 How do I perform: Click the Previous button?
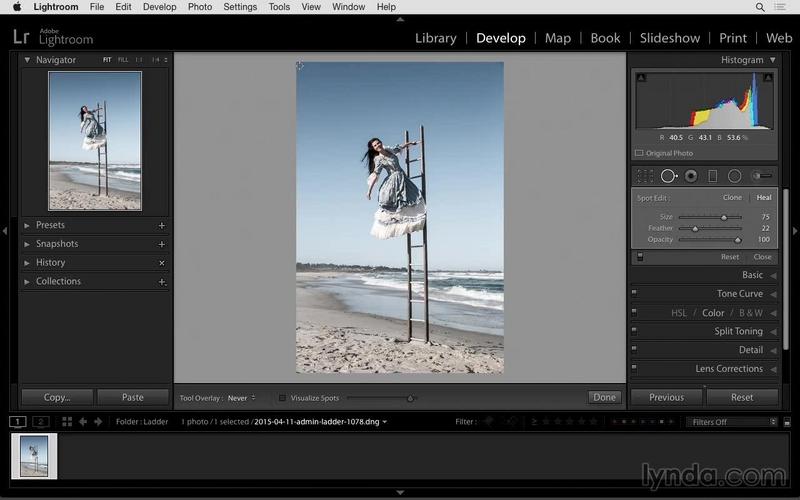click(x=667, y=397)
